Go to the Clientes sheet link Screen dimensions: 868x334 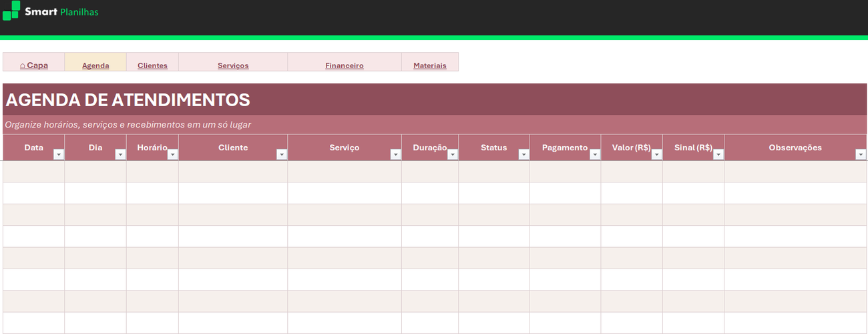pyautogui.click(x=152, y=65)
